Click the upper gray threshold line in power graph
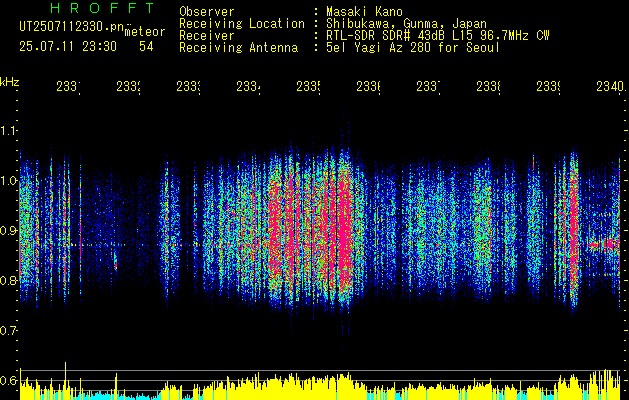Screen dimensions: 629x400 321,370
